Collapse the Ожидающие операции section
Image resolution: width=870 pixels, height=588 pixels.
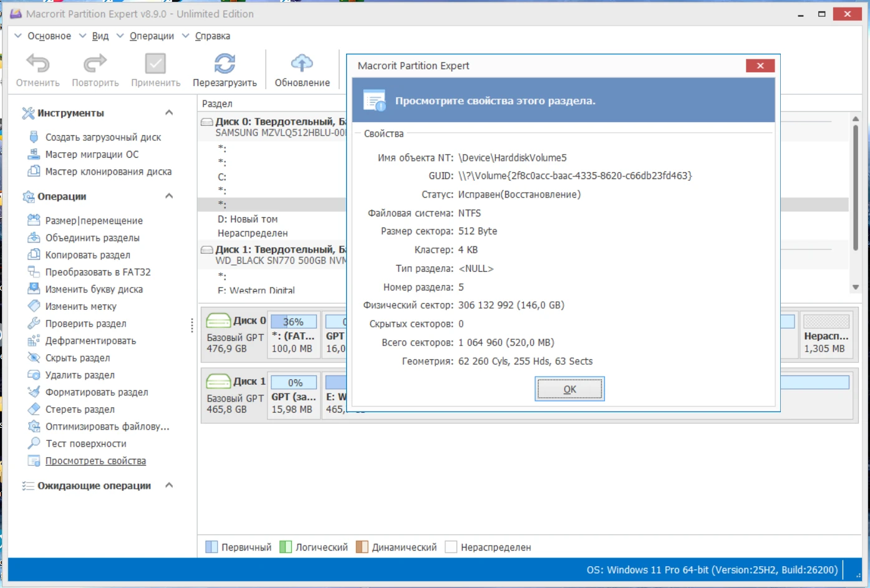click(x=169, y=486)
